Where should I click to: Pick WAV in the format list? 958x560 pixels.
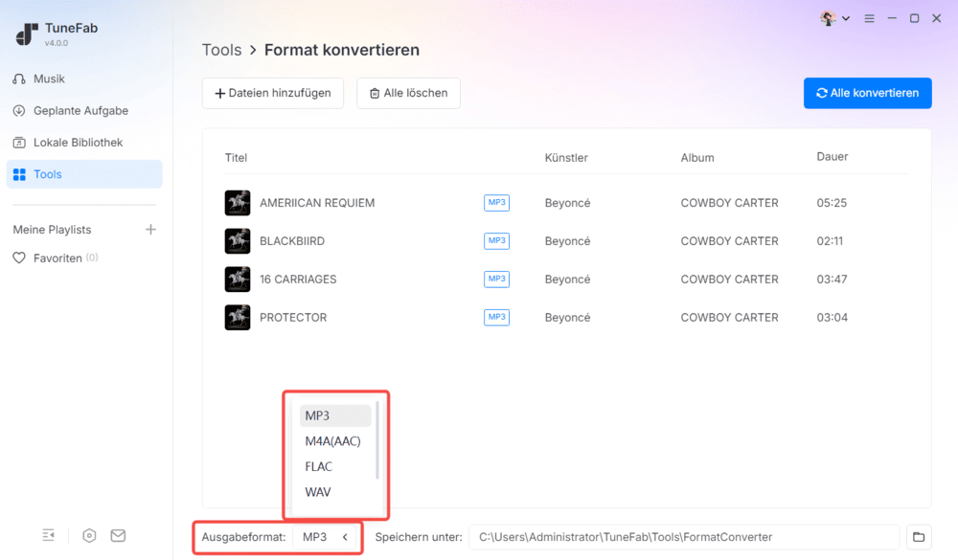(x=318, y=492)
